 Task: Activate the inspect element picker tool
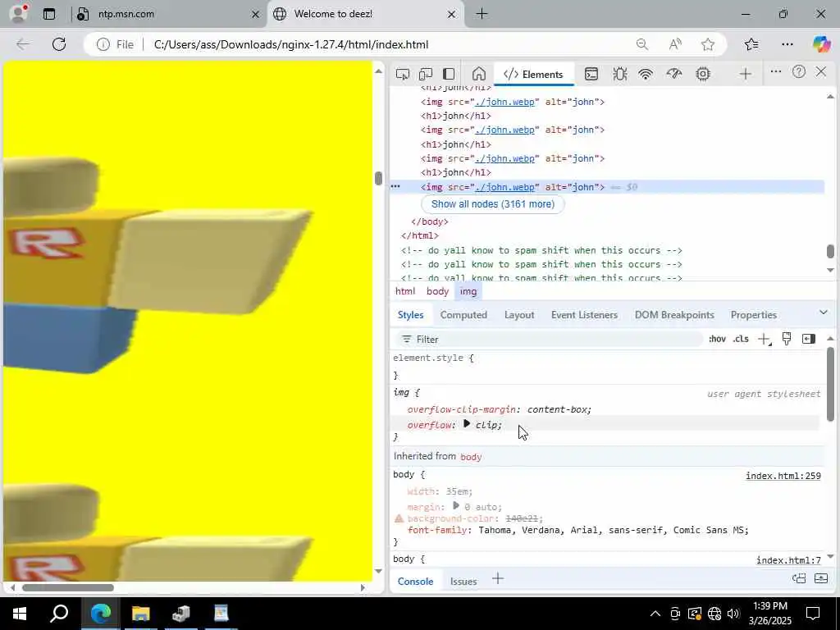point(402,74)
